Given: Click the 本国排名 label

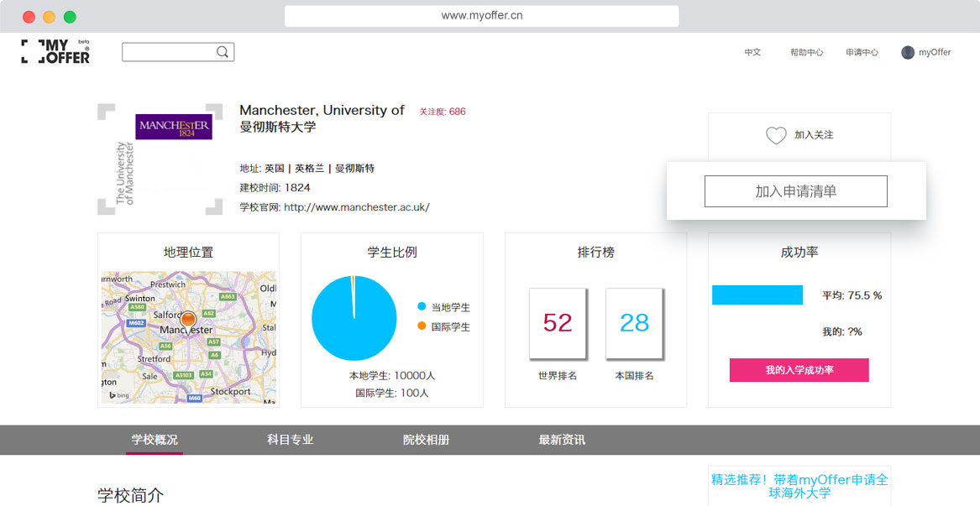Looking at the screenshot, I should click(x=634, y=375).
